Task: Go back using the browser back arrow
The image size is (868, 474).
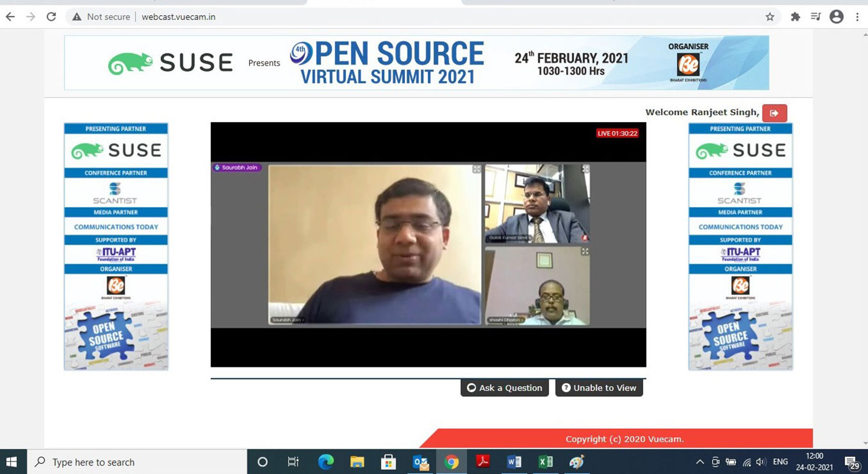Action: (x=10, y=17)
